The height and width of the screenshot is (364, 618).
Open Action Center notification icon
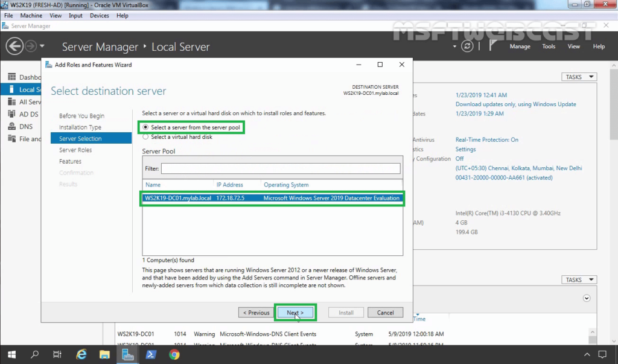602,354
